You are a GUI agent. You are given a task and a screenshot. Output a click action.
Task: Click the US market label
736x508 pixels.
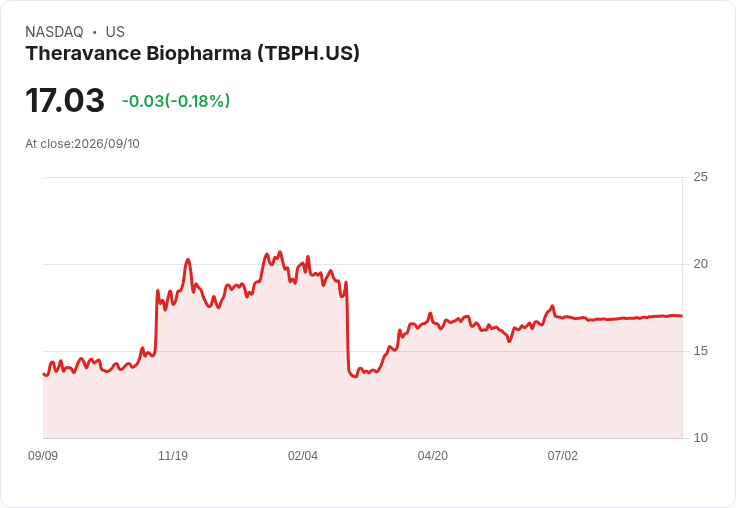tap(115, 32)
